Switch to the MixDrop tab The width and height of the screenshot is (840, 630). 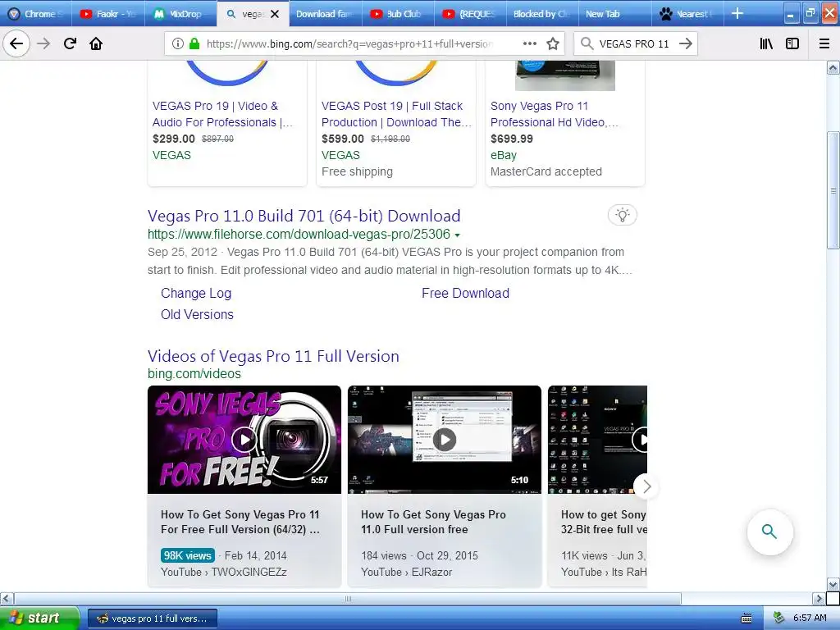point(180,14)
